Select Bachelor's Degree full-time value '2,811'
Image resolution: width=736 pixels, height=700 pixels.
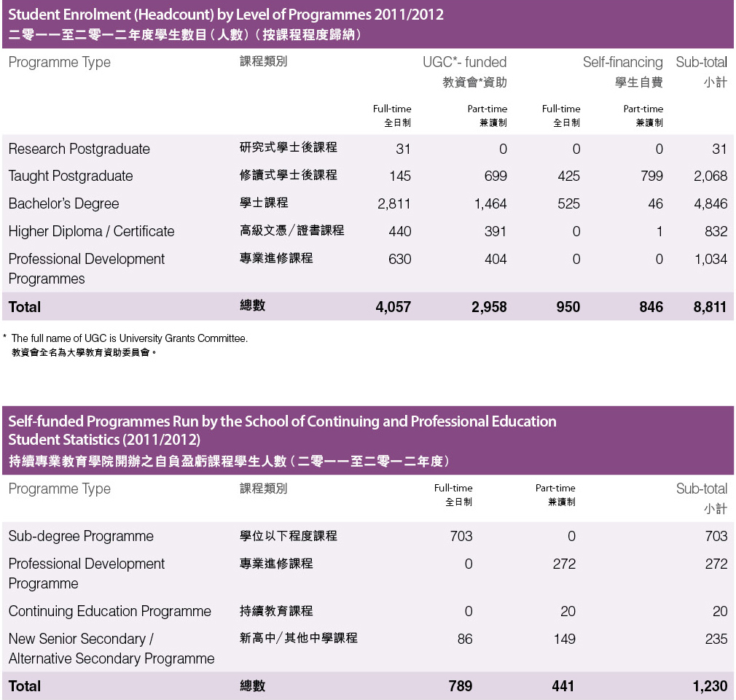(x=394, y=204)
